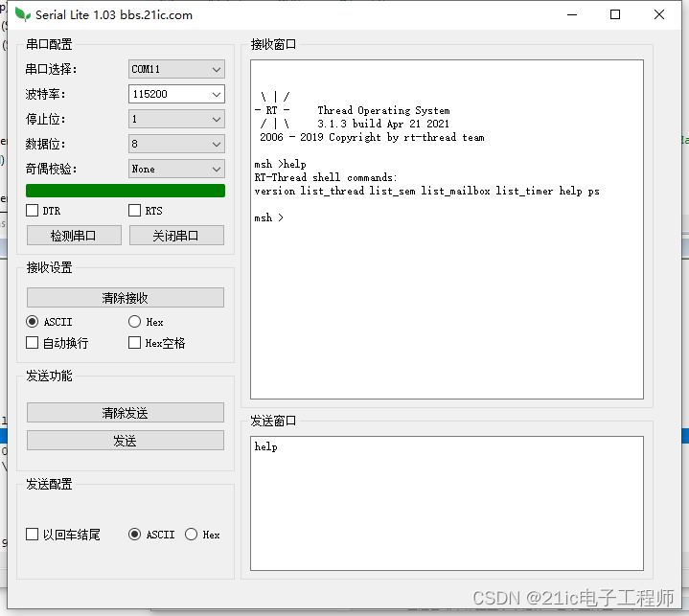
Task: Click the 'msh >help' line in receive window
Action: point(280,165)
